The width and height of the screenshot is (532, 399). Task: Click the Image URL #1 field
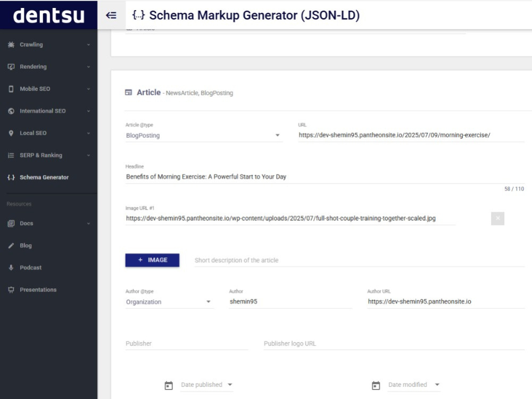pos(290,219)
